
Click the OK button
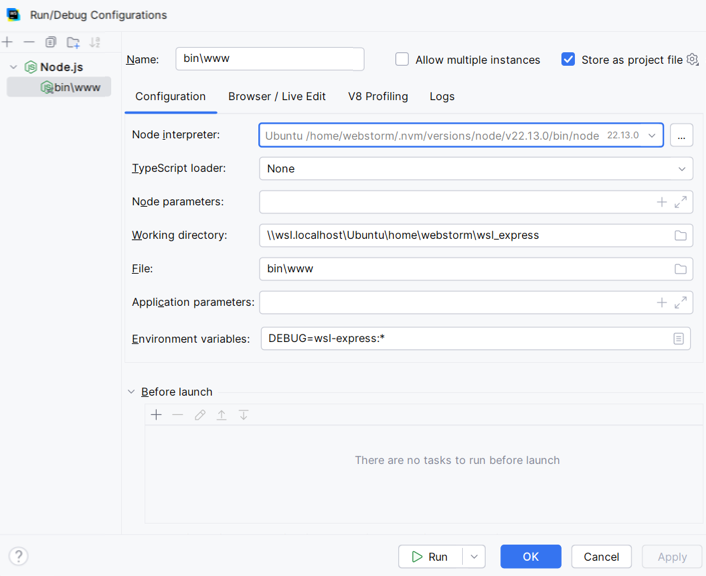530,557
